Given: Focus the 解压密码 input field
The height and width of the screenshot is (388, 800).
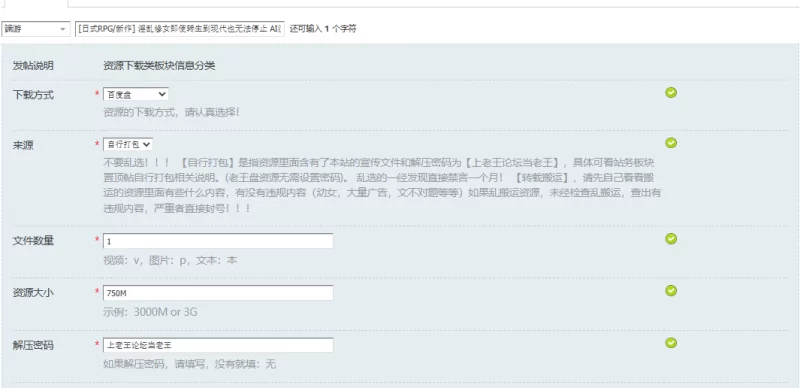Looking at the screenshot, I should [218, 345].
